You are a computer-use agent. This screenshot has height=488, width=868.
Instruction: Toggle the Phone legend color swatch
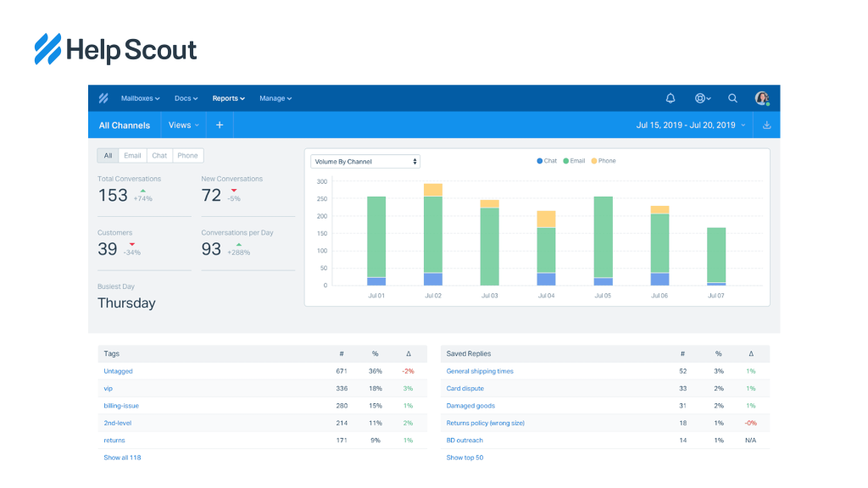coord(594,161)
